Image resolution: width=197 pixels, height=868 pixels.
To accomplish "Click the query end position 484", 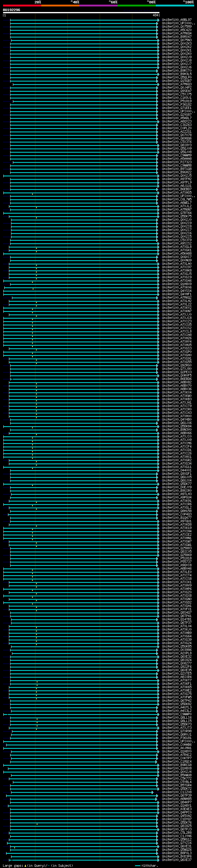I will click(x=155, y=15).
